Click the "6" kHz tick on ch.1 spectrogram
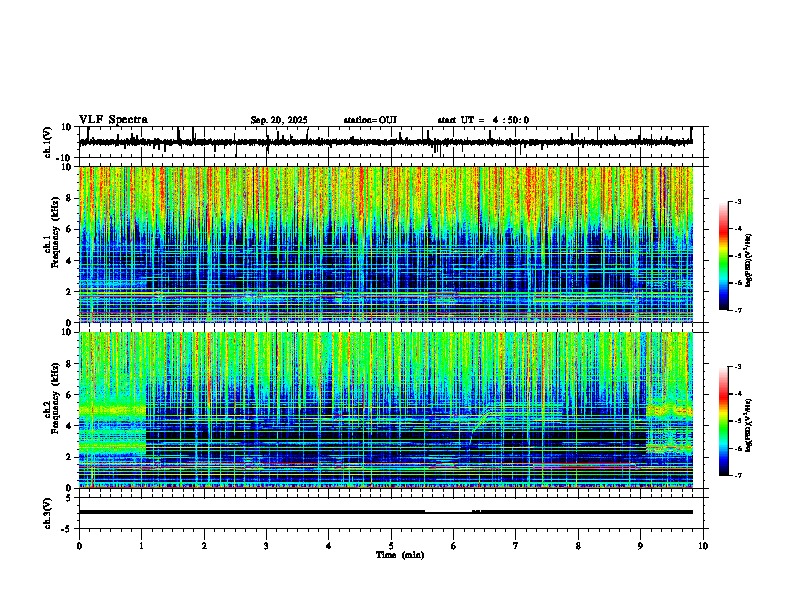The height and width of the screenshot is (612, 792). tap(70, 229)
